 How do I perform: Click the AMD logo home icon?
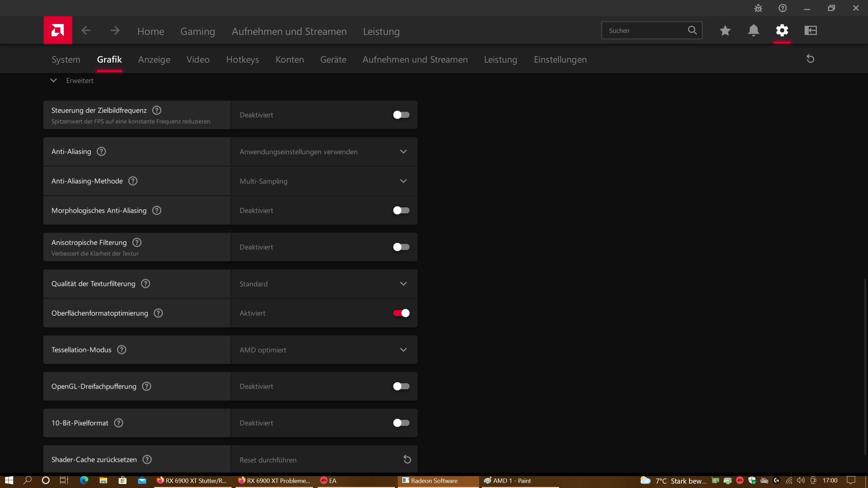[58, 30]
